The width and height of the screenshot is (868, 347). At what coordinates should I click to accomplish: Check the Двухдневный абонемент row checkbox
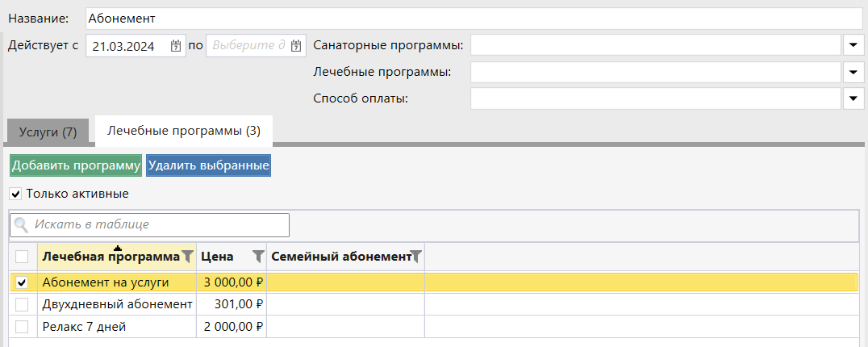pos(22,304)
